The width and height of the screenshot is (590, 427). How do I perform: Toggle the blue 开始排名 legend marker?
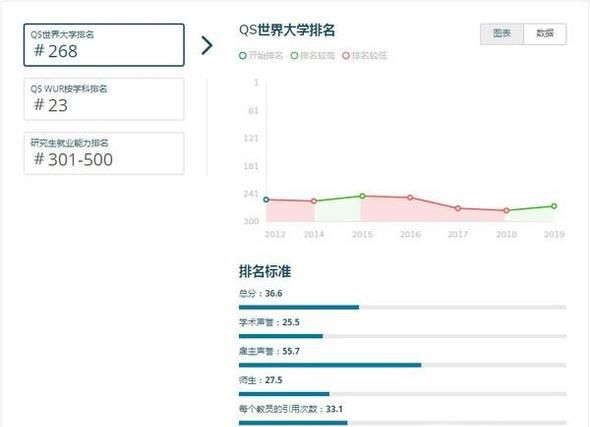pos(243,56)
